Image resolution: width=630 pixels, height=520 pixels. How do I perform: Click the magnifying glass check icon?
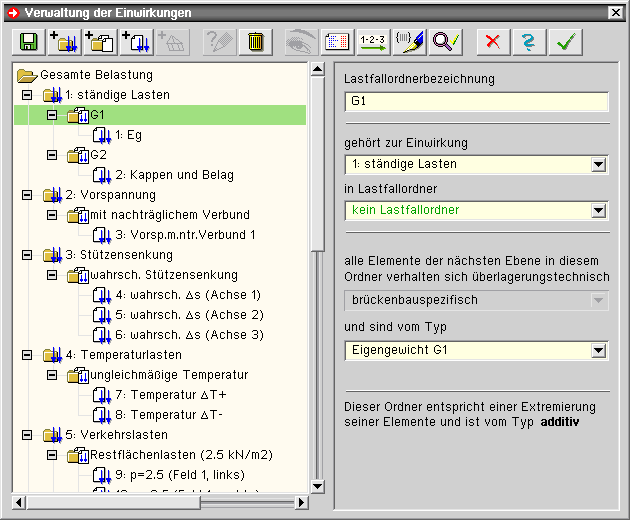click(445, 42)
